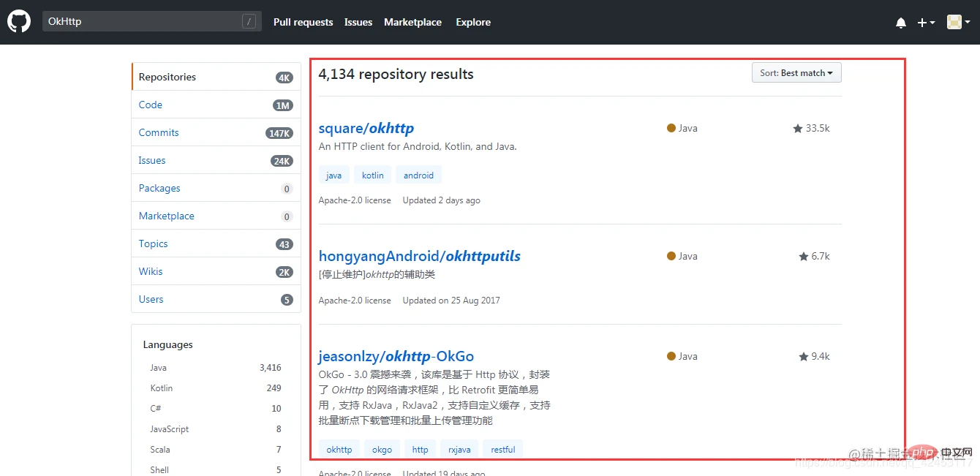Click the star icon for square/okhttp

pos(797,129)
